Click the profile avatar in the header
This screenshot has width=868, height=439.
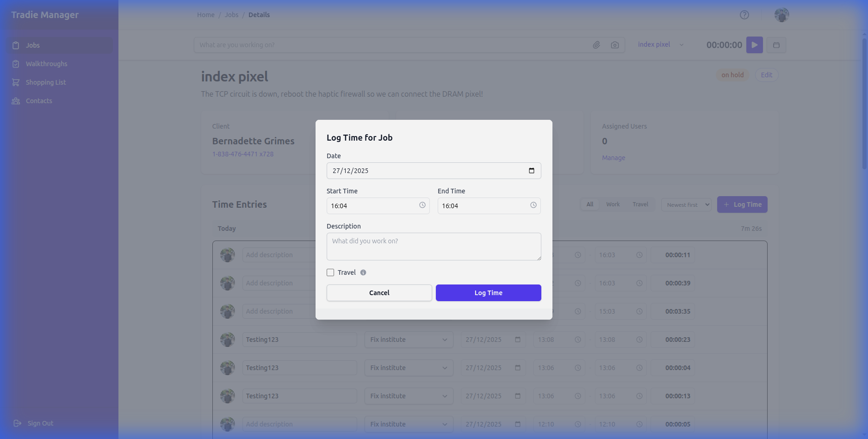coord(781,15)
